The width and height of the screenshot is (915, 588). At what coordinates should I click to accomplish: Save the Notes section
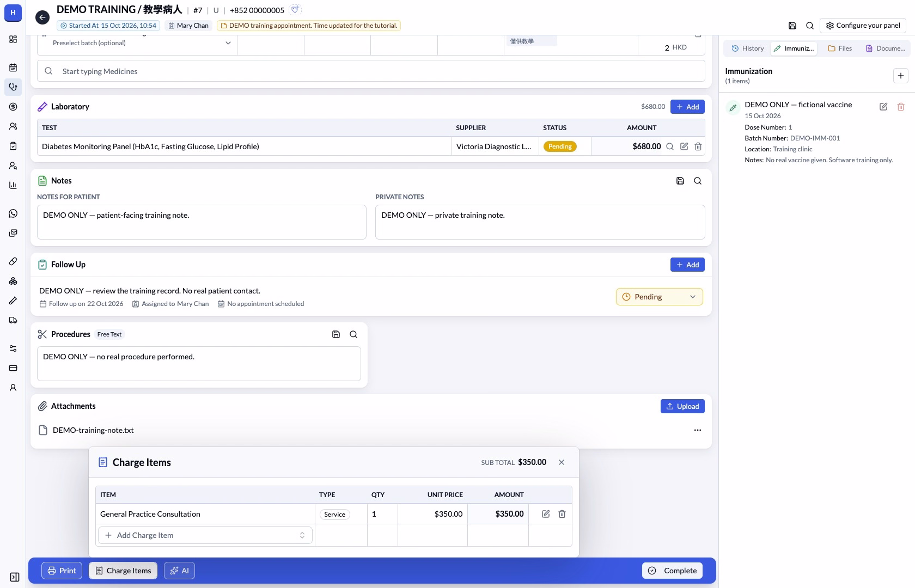[x=680, y=181]
